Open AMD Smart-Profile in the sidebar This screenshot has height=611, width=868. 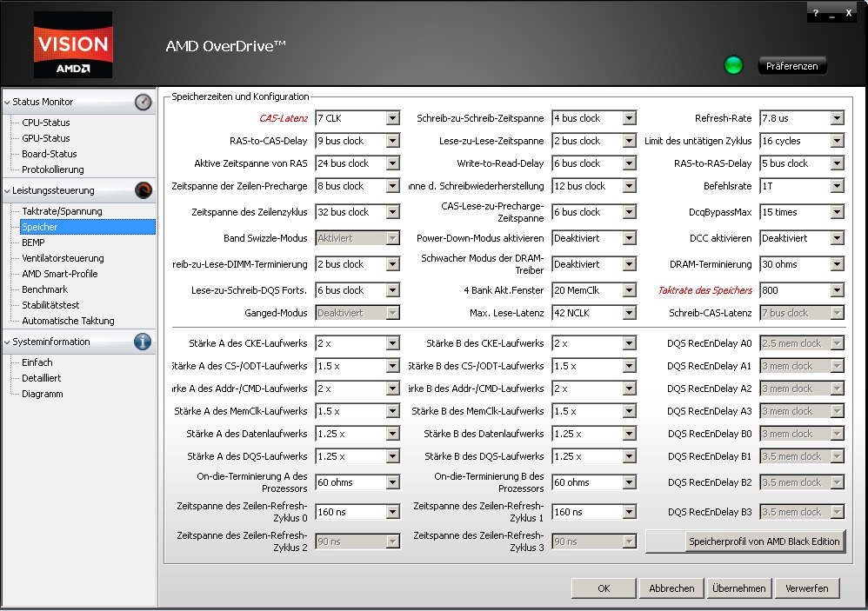pyautogui.click(x=60, y=274)
